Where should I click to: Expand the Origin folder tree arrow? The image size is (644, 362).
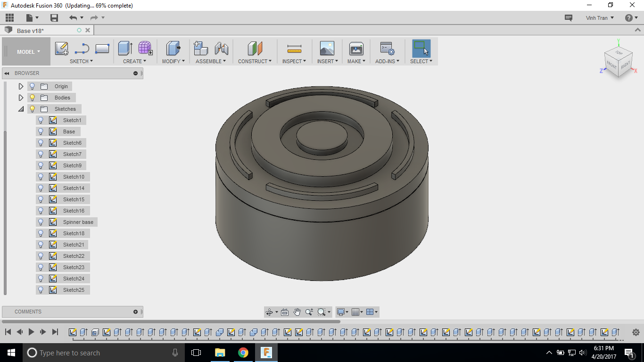click(x=21, y=86)
